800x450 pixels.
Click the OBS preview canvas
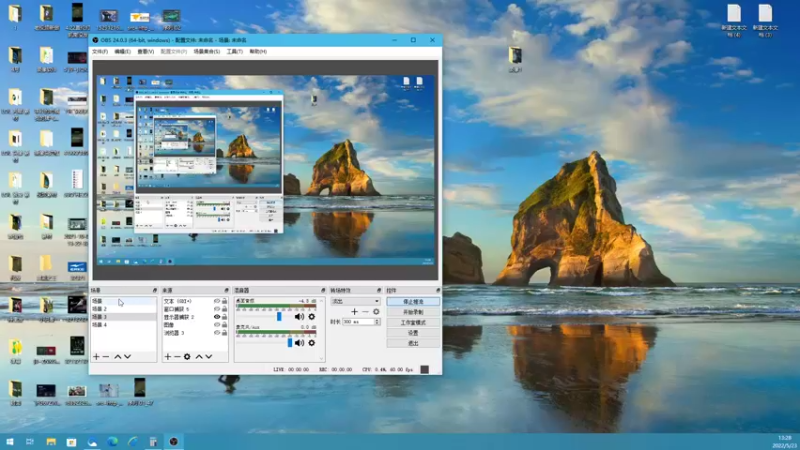click(265, 170)
